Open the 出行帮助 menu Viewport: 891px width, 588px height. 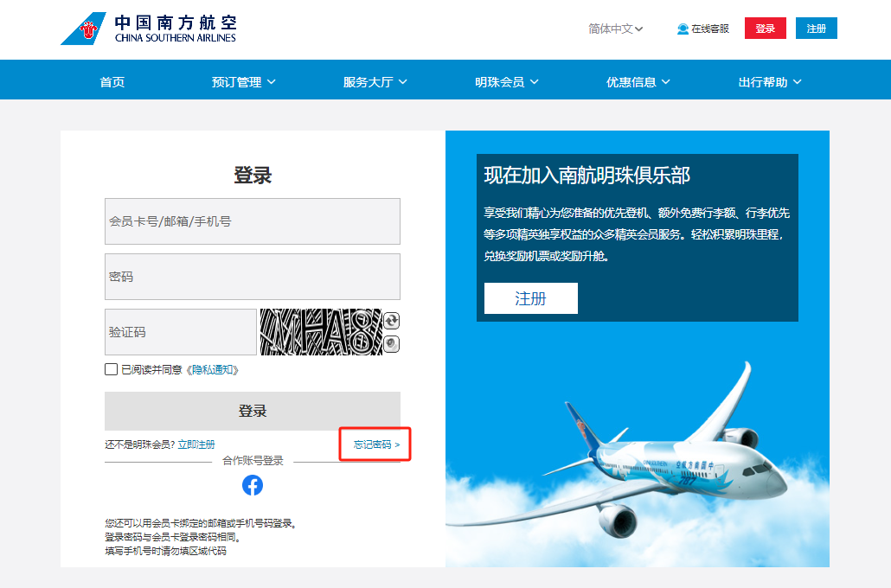click(769, 82)
